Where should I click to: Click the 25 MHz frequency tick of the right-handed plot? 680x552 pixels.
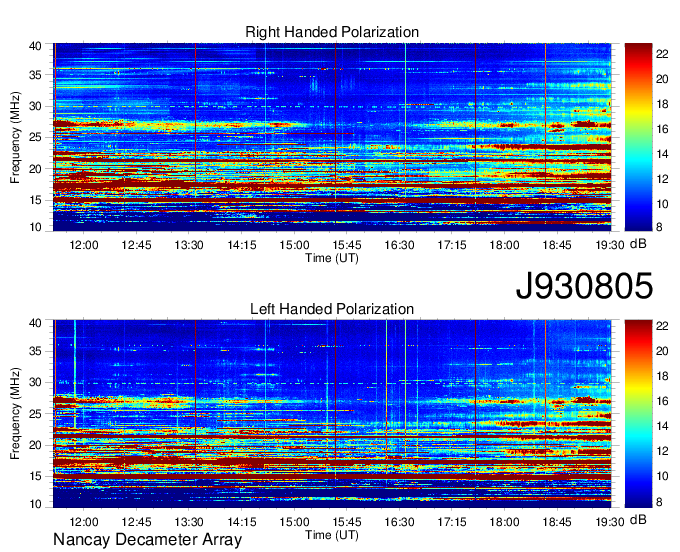click(35, 137)
